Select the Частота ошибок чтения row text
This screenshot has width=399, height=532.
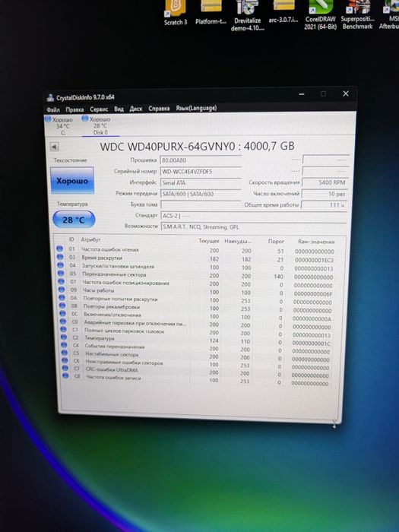110,249
